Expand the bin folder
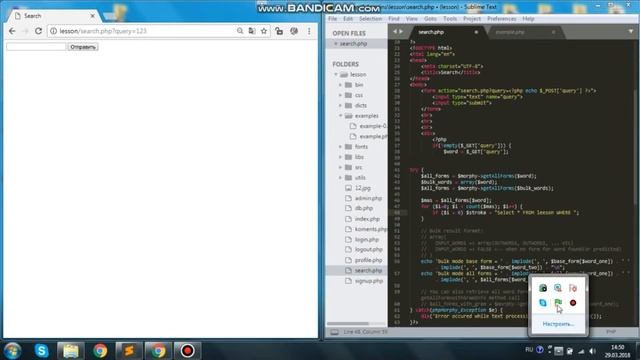This screenshot has height=360, width=640. click(340, 85)
